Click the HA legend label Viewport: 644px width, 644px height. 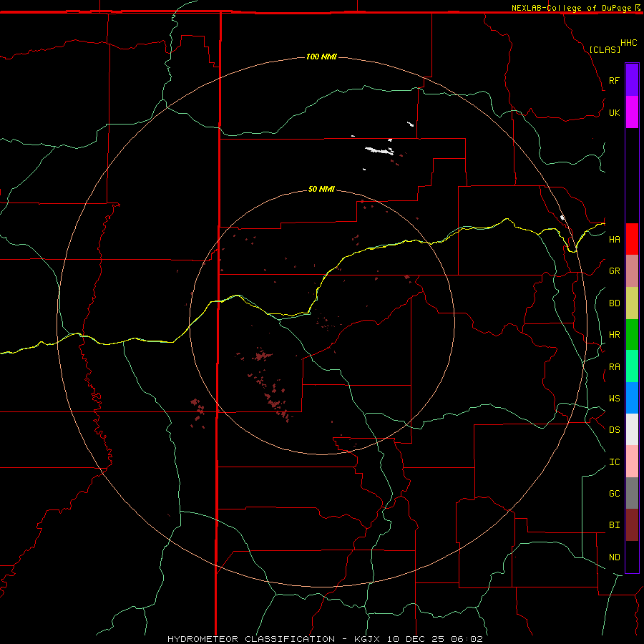point(614,240)
